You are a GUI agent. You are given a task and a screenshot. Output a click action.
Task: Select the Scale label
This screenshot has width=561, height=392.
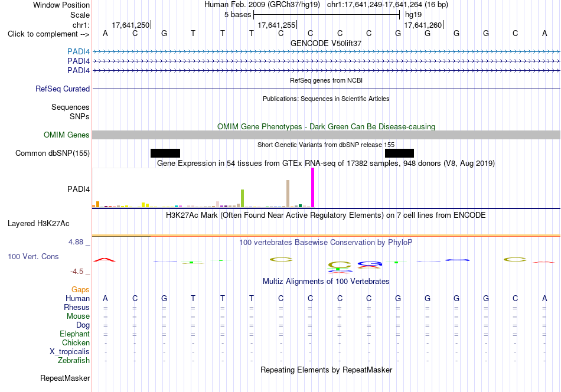click(80, 15)
